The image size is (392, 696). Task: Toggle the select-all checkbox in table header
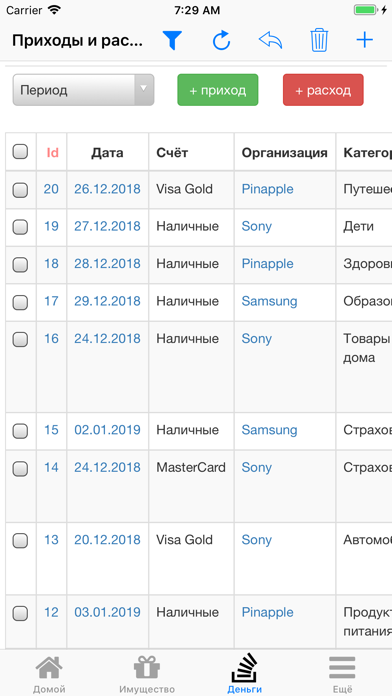click(x=20, y=152)
